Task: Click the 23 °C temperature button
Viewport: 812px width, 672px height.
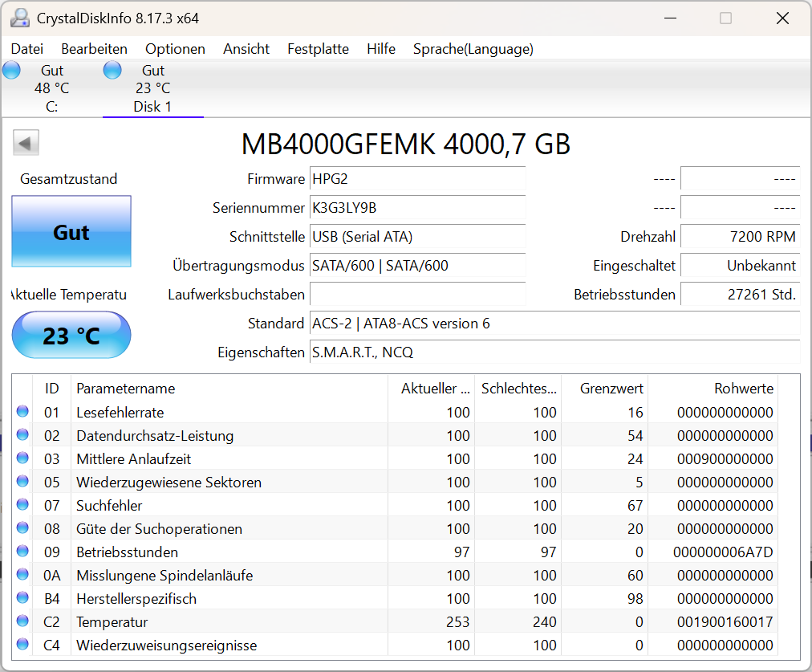Action: [x=71, y=336]
